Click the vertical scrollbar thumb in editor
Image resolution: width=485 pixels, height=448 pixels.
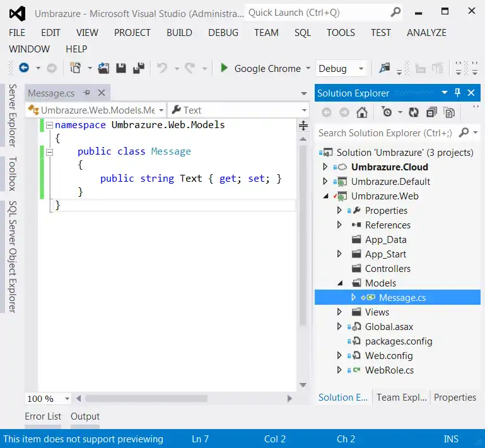click(x=303, y=235)
